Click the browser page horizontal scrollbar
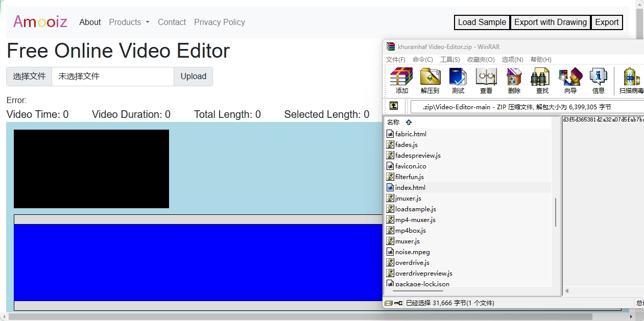This screenshot has width=644, height=321. 300,316
